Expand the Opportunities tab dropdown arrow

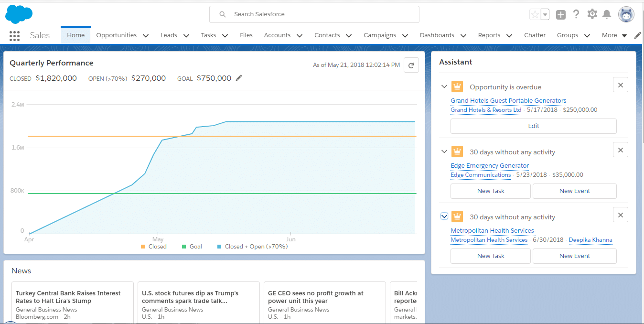coord(145,35)
